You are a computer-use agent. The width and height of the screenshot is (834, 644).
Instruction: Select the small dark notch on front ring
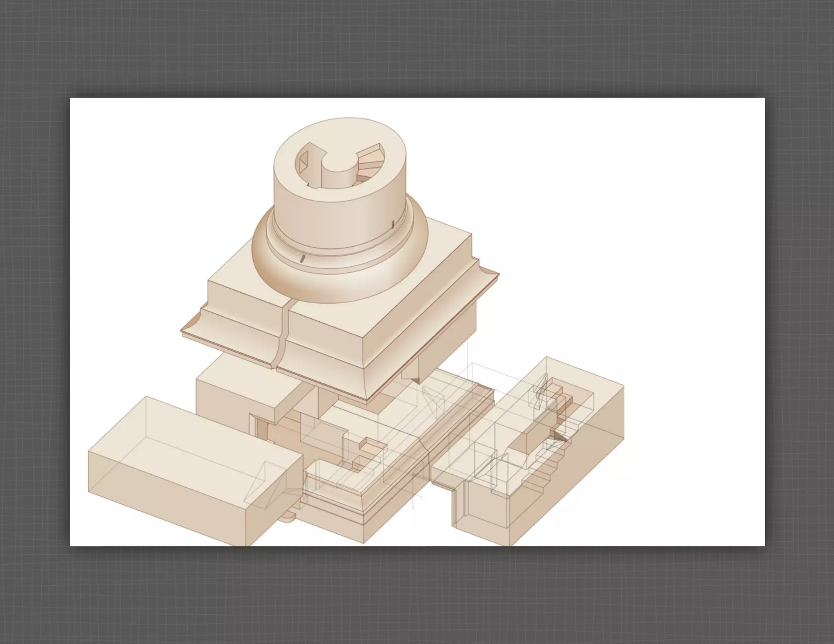tap(302, 258)
